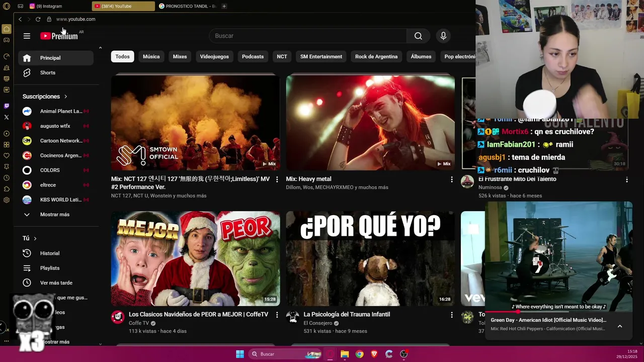The image size is (644, 362).
Task: Open options for El Frustrante Mito video
Action: pos(626,179)
